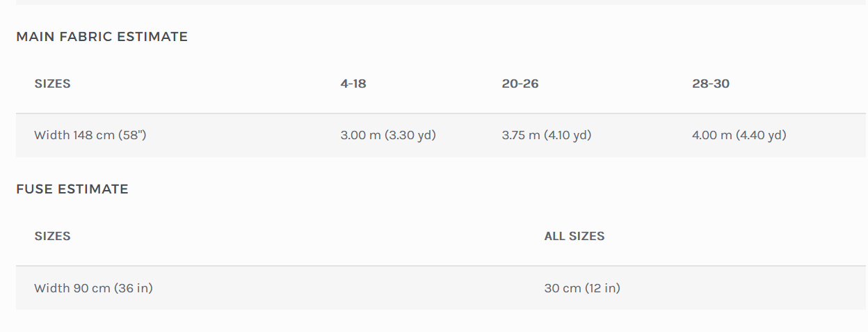Click the 148 cm fabric width text

pyautogui.click(x=93, y=135)
